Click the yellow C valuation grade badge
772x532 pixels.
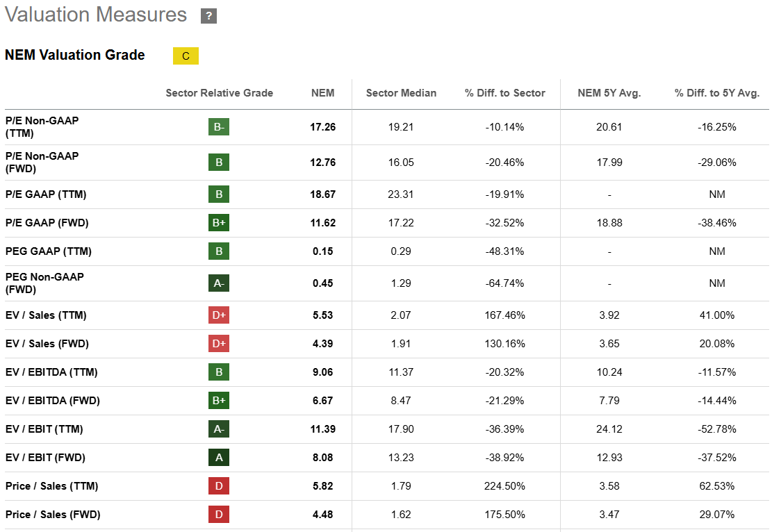pyautogui.click(x=186, y=56)
